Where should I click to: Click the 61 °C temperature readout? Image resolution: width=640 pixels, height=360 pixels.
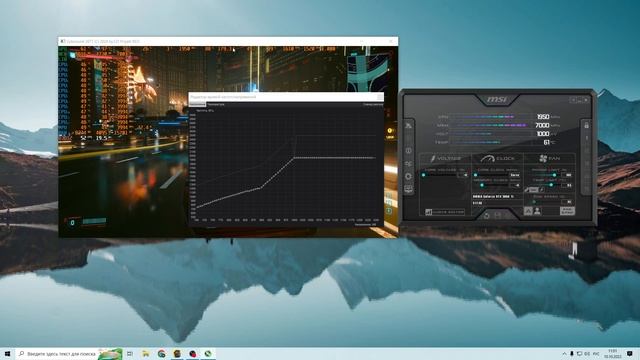click(547, 142)
